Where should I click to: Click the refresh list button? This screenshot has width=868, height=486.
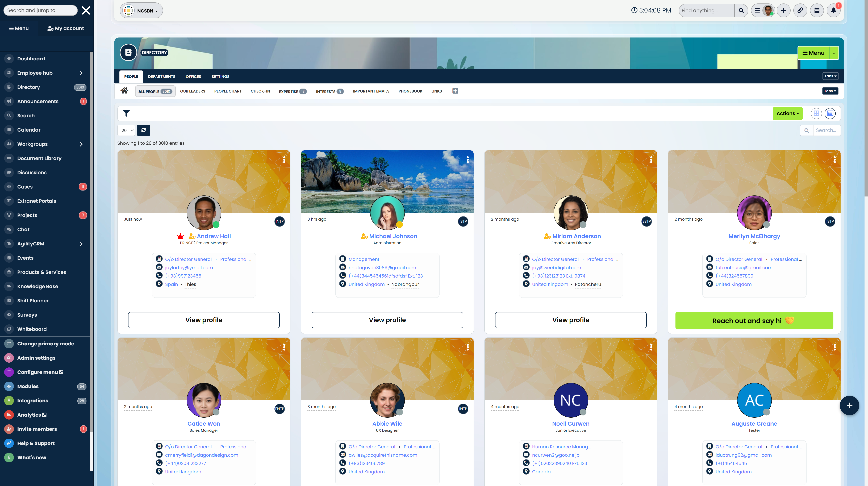click(144, 130)
